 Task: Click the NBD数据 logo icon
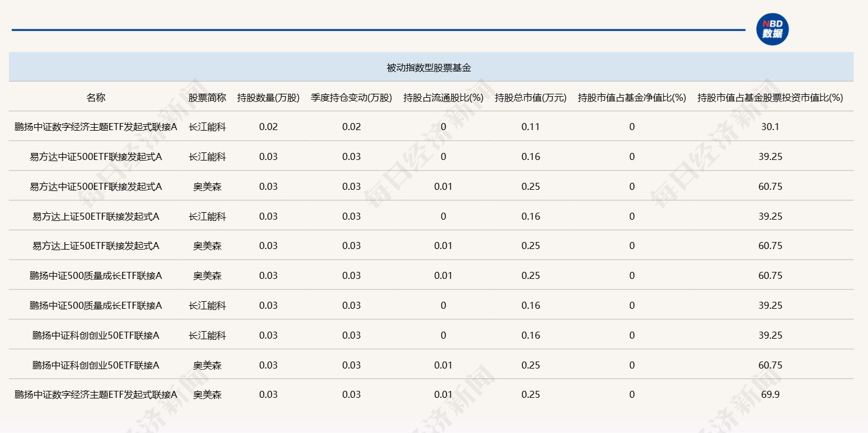tap(772, 29)
